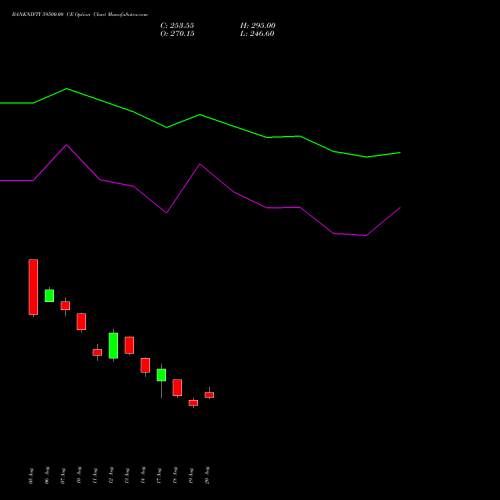Click the 06 Aug date axis label
The width and height of the screenshot is (500, 500).
pos(47,475)
